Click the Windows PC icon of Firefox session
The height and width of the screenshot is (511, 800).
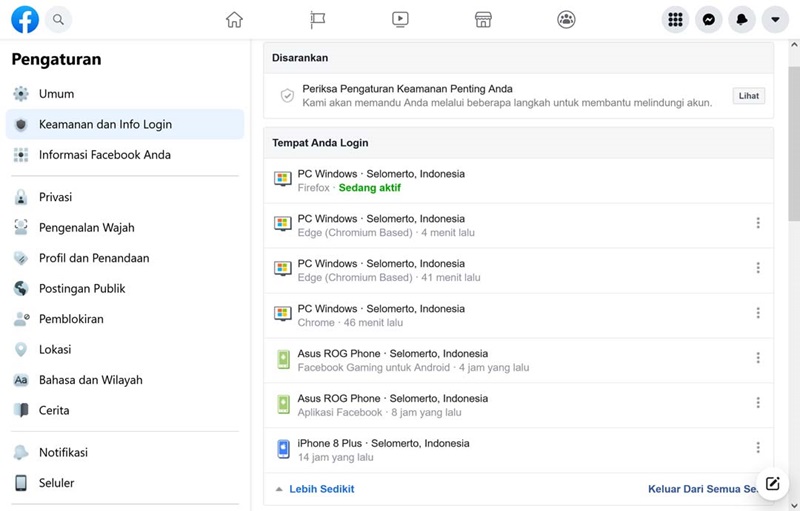[x=283, y=179]
